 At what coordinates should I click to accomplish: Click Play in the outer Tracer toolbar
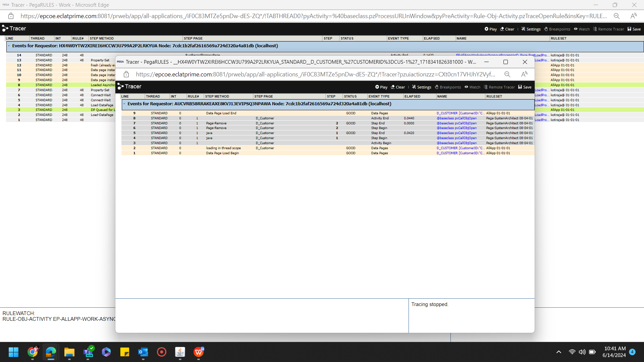[x=490, y=29]
